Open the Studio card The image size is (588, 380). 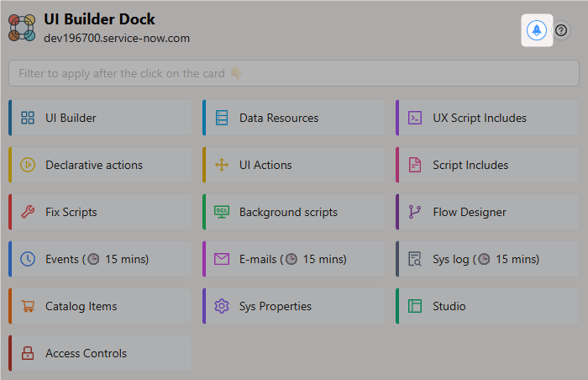click(x=486, y=306)
